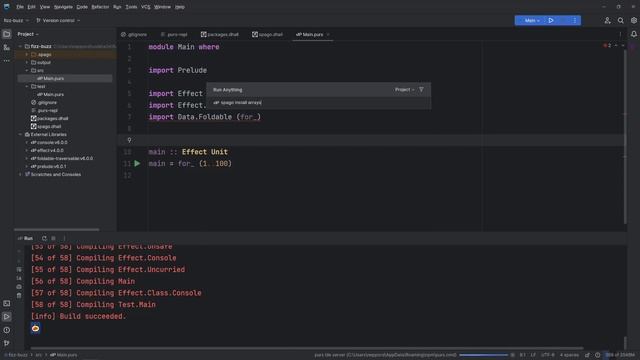640x360 pixels.
Task: Click the filter icon in Run Anything popup
Action: coord(421,89)
